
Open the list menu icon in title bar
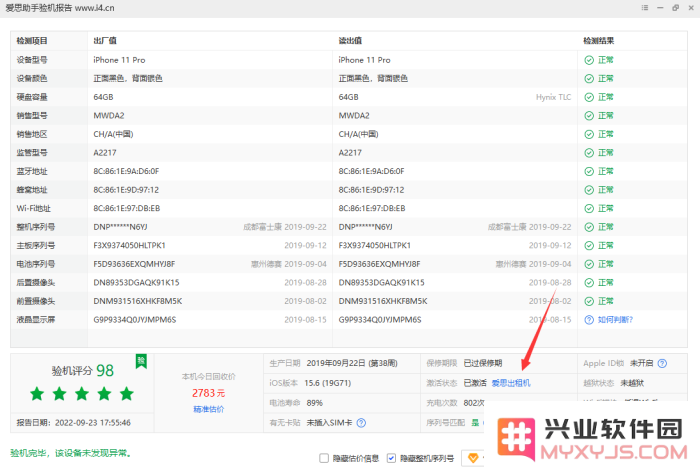[645, 8]
